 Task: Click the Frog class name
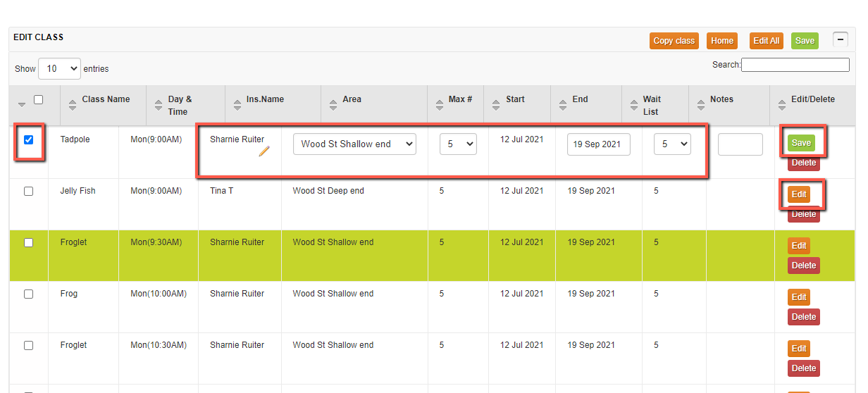[x=69, y=294]
